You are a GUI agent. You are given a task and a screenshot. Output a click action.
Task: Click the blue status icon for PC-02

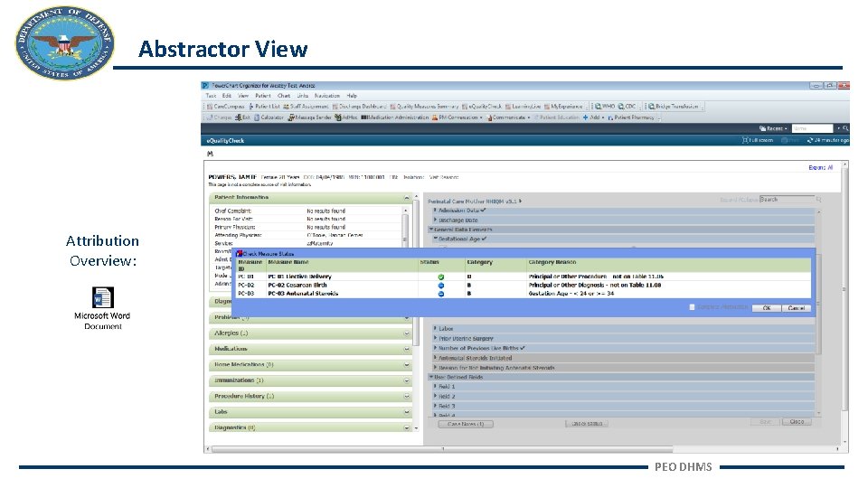point(441,286)
